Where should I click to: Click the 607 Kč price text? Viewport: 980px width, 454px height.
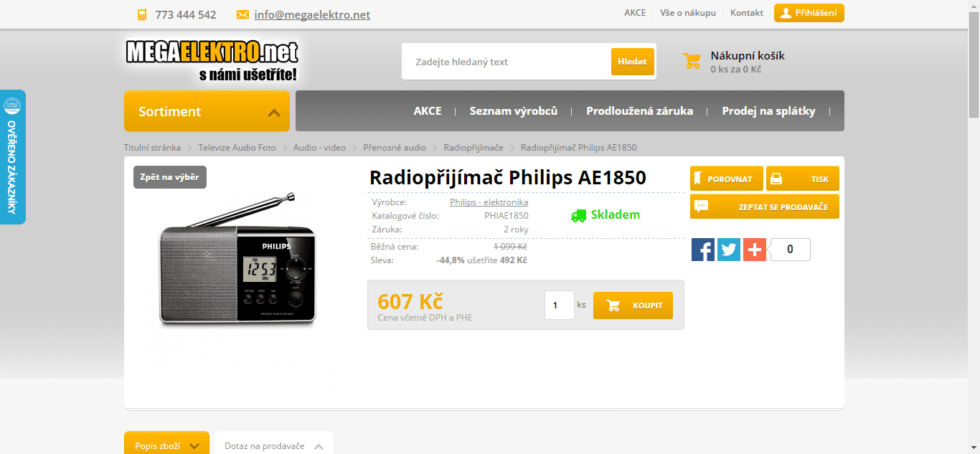click(410, 301)
